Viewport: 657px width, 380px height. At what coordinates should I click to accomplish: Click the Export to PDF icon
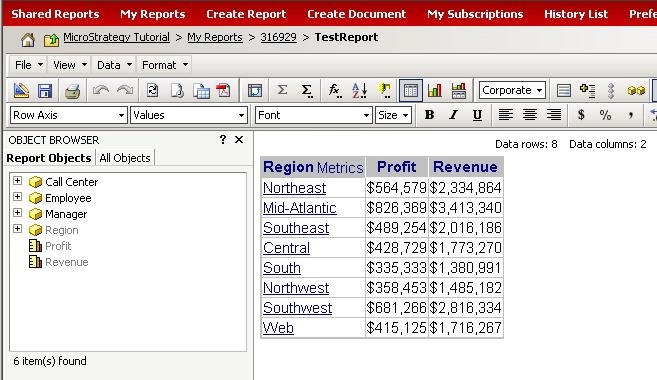(x=223, y=90)
